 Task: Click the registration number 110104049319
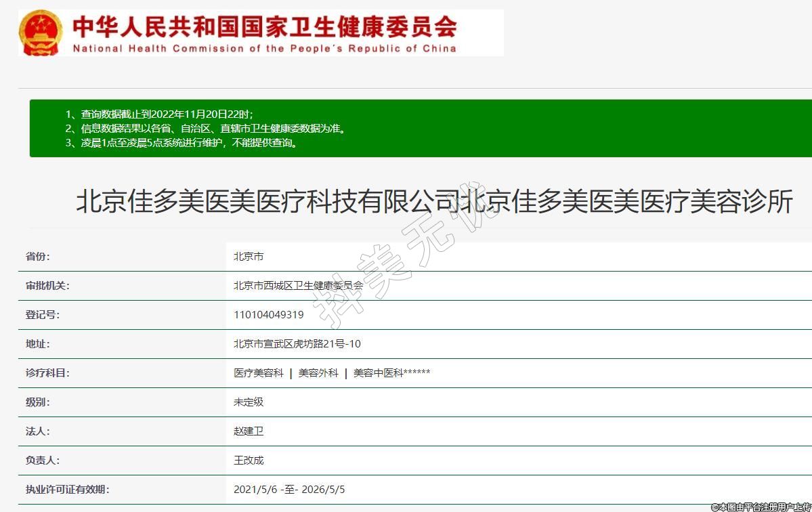point(268,315)
